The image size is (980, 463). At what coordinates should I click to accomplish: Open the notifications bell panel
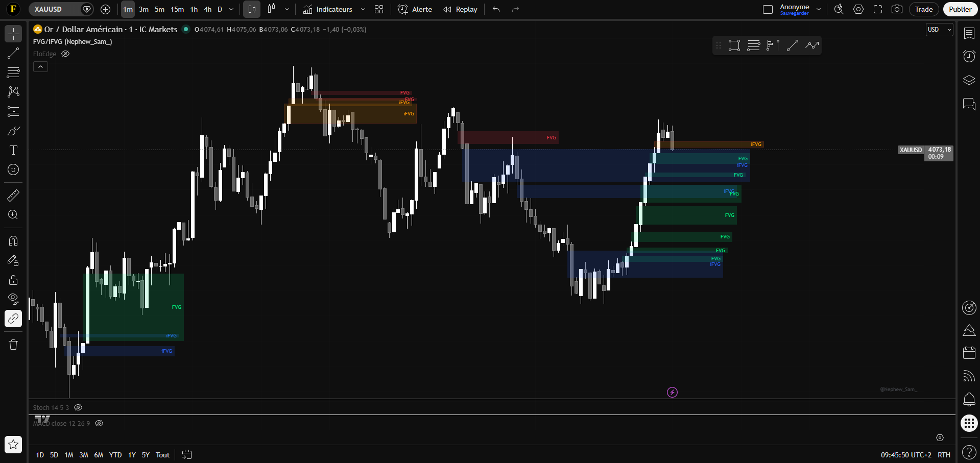click(969, 399)
